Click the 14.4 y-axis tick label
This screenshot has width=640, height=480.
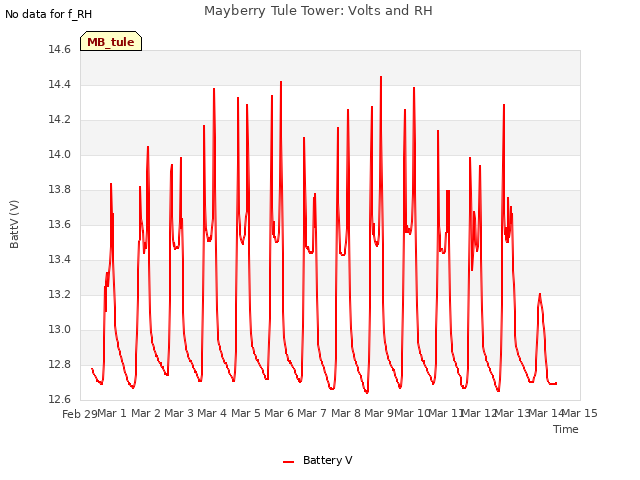point(60,85)
